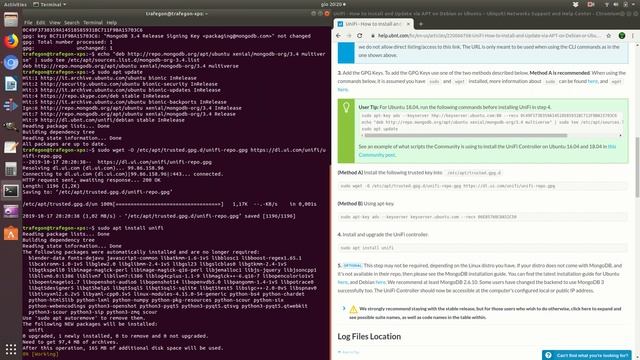This screenshot has width=640, height=360.
Task: Open the battery indicator in top bar
Action: (x=625, y=4)
